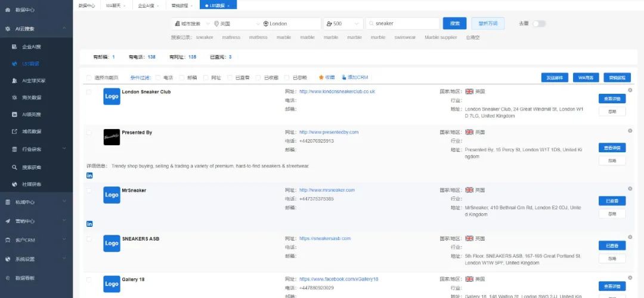The image size is (644, 298).
Task: Click 查看详情 for London Sneaker Club
Action: [612, 99]
